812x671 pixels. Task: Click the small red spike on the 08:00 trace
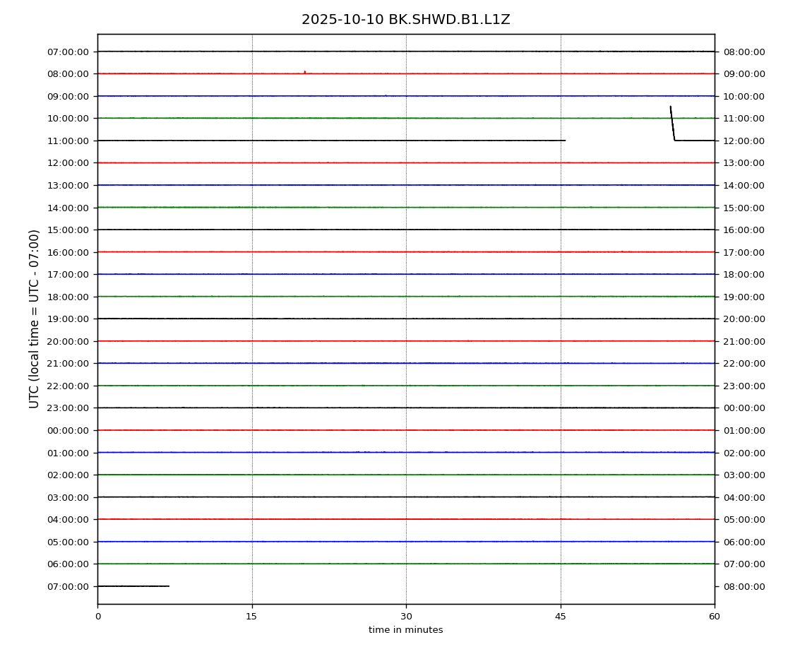pos(304,72)
